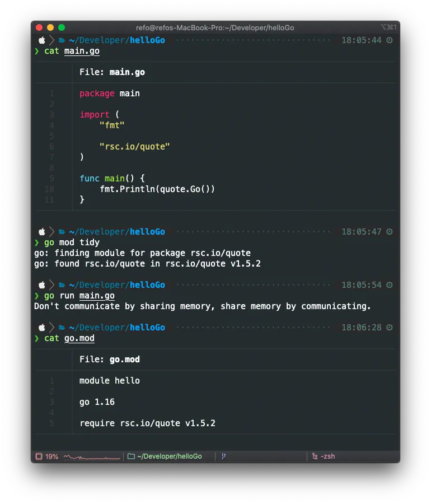
Task: Click the git branch icon in status bar
Action: pos(224,456)
